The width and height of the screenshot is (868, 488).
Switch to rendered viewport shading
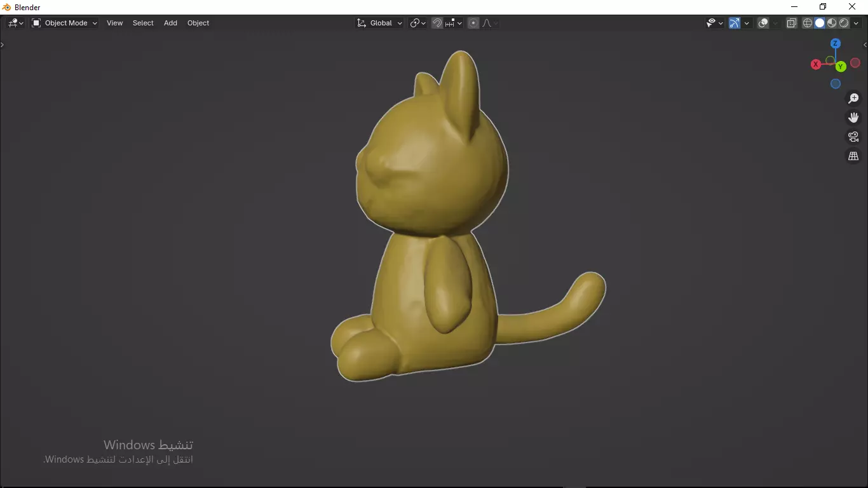pyautogui.click(x=844, y=23)
